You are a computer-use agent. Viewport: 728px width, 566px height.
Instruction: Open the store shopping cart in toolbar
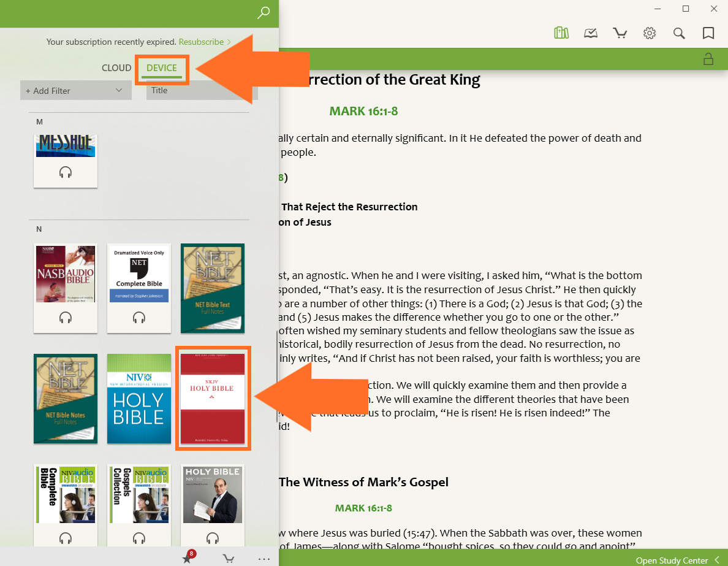pyautogui.click(x=620, y=33)
